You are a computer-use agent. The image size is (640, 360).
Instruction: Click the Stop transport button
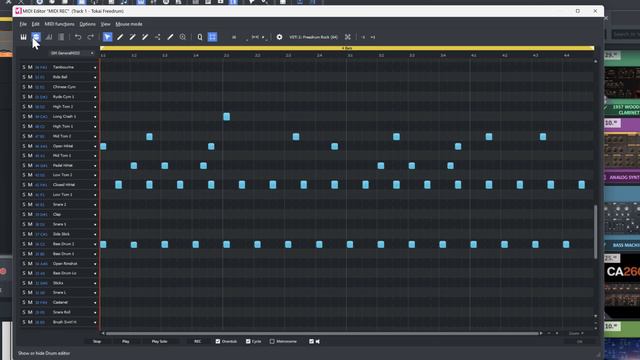pyautogui.click(x=97, y=341)
